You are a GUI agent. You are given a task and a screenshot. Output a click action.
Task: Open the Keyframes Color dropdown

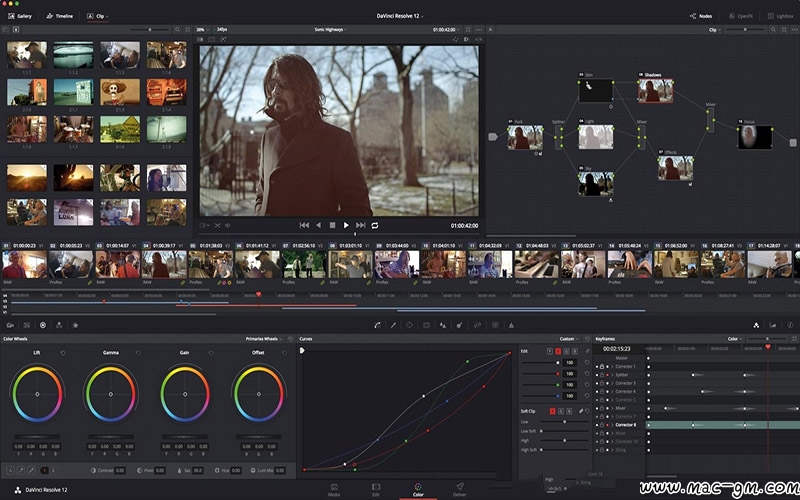pyautogui.click(x=733, y=339)
